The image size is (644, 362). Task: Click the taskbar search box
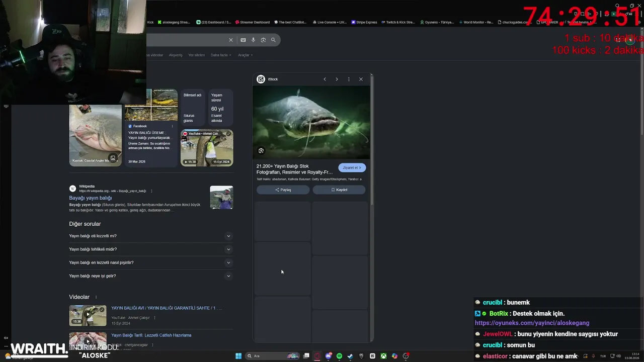click(x=272, y=356)
